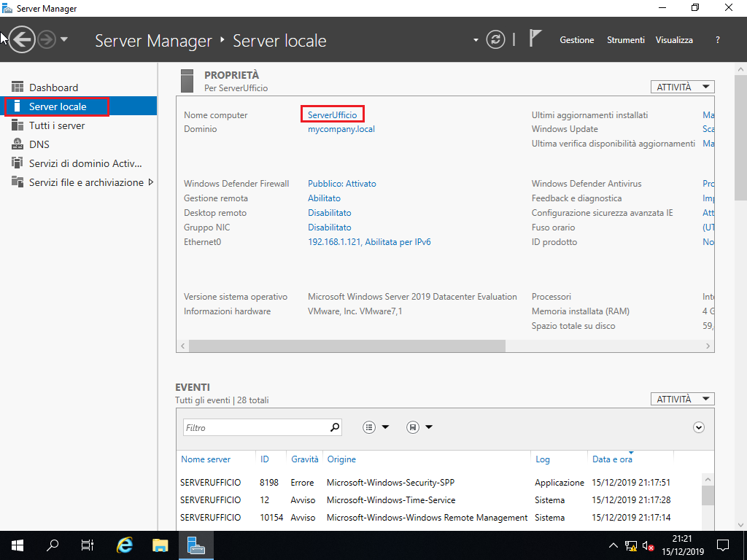This screenshot has height=560, width=747.
Task: Open the Gestione menu
Action: pos(577,40)
